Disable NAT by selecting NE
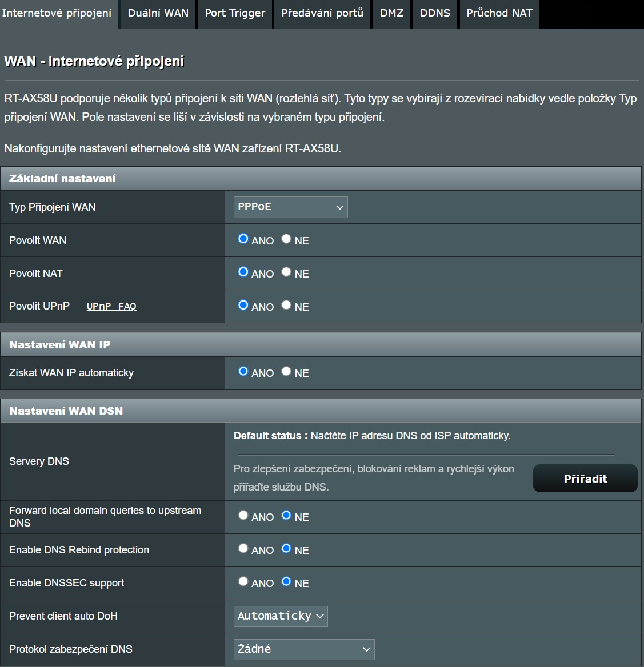644x667 pixels. point(286,272)
